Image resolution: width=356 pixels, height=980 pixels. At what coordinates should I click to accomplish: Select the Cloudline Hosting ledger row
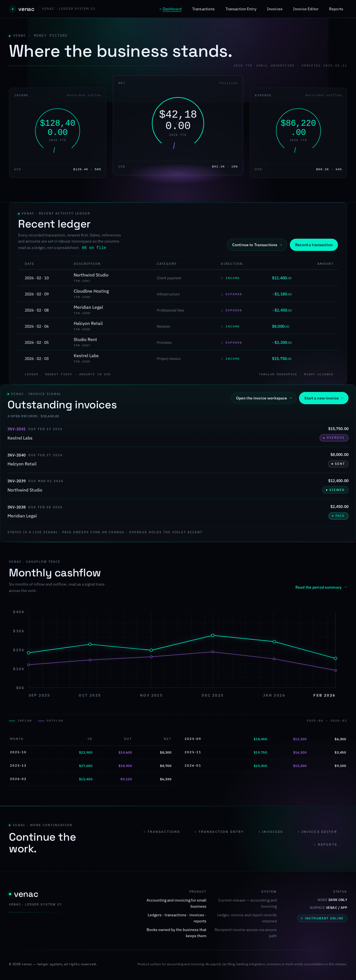pos(178,294)
